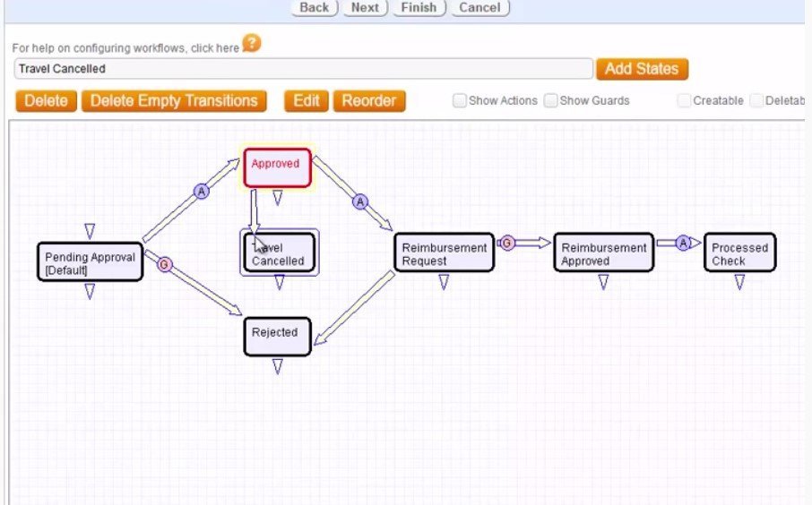Image resolution: width=812 pixels, height=505 pixels.
Task: Select the A icon before Processed Check
Action: 684,243
